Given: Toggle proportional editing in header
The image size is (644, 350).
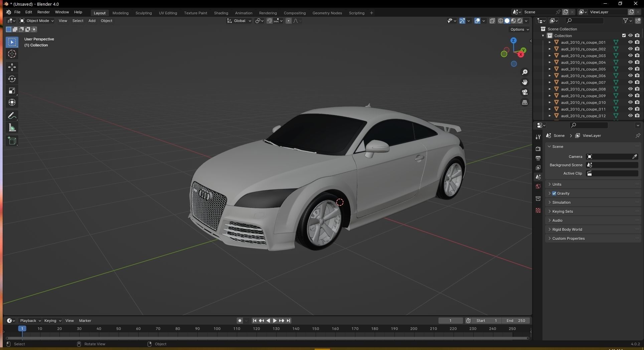Looking at the screenshot, I should pyautogui.click(x=289, y=21).
